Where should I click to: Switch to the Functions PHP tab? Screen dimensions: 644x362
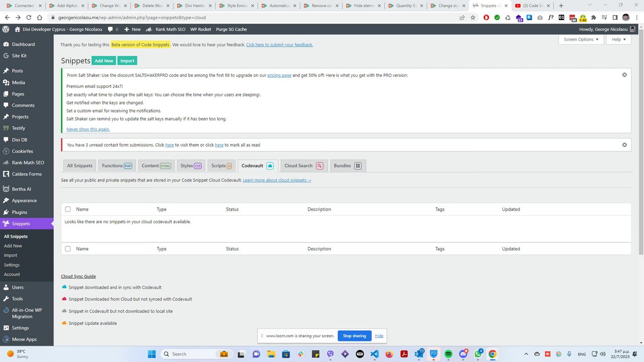tap(117, 165)
